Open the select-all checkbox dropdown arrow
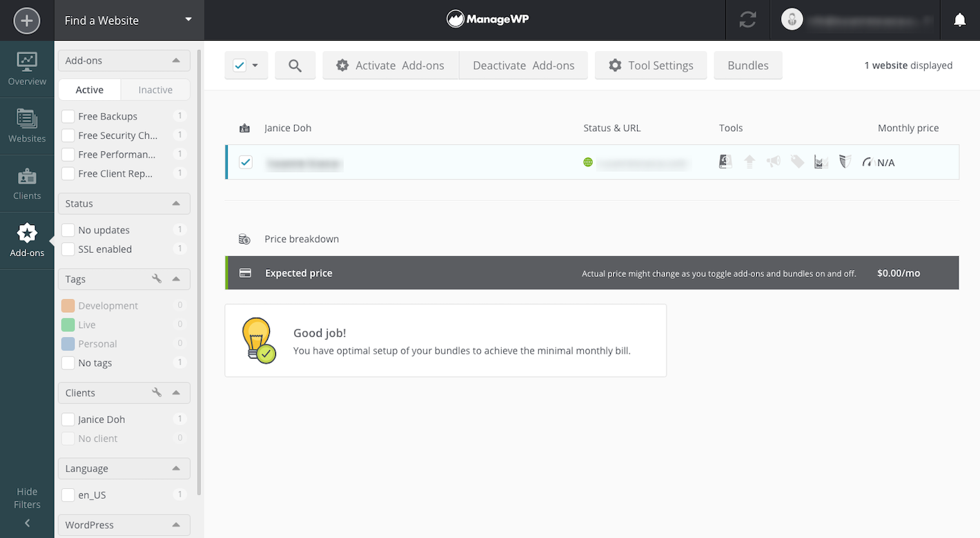The height and width of the screenshot is (538, 980). tap(255, 66)
